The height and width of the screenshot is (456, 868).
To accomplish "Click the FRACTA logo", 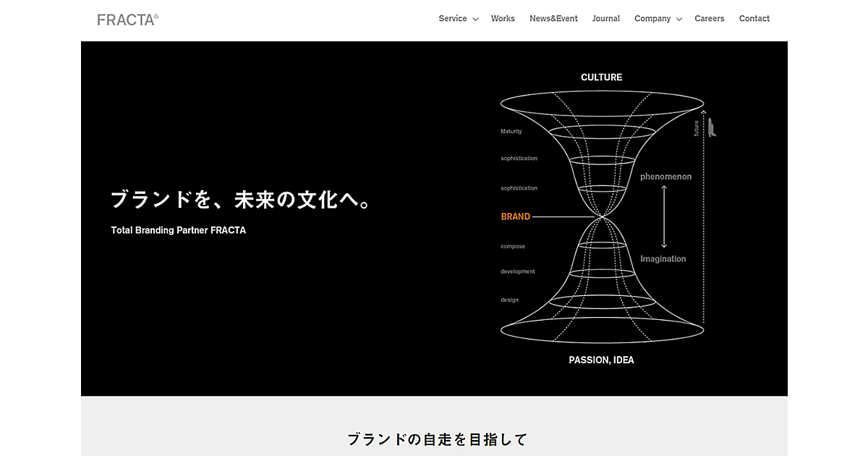I will pyautogui.click(x=127, y=20).
